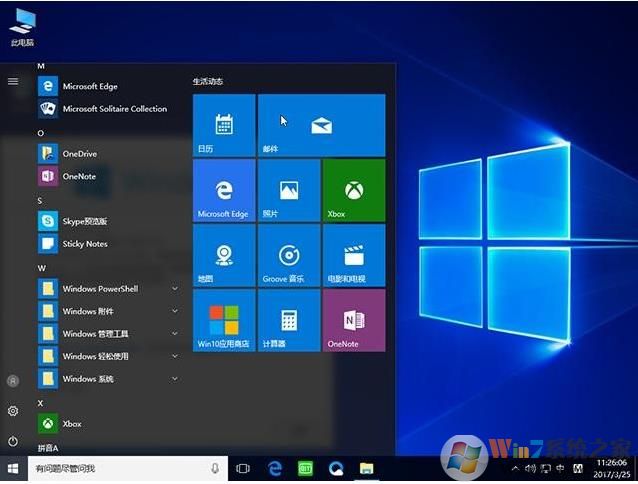638x484 pixels.
Task: Launch the OneNote purple tile
Action: (x=354, y=321)
